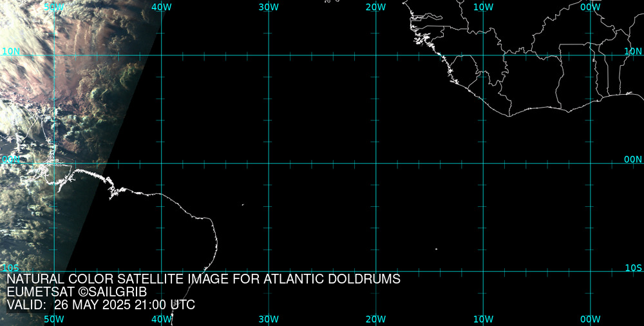Select the 40W label along the bottom edge
Viewport: 644px width, 326px height.
162,320
